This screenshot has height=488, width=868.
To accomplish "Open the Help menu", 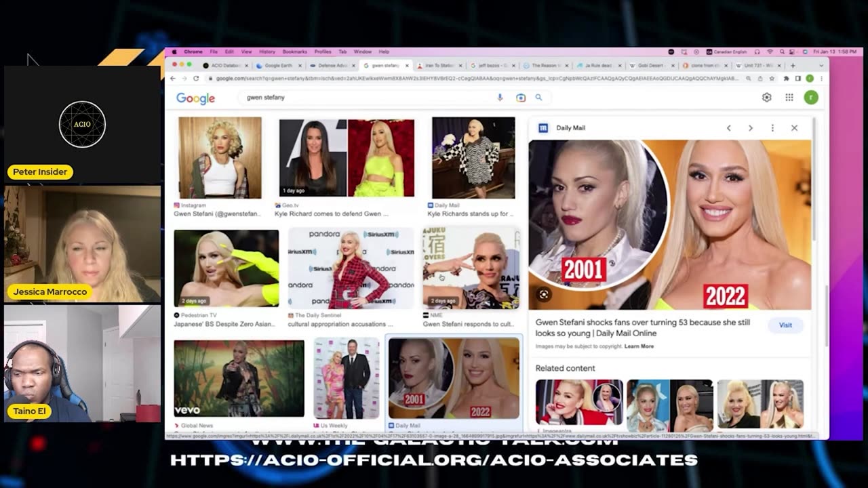I will [x=384, y=52].
